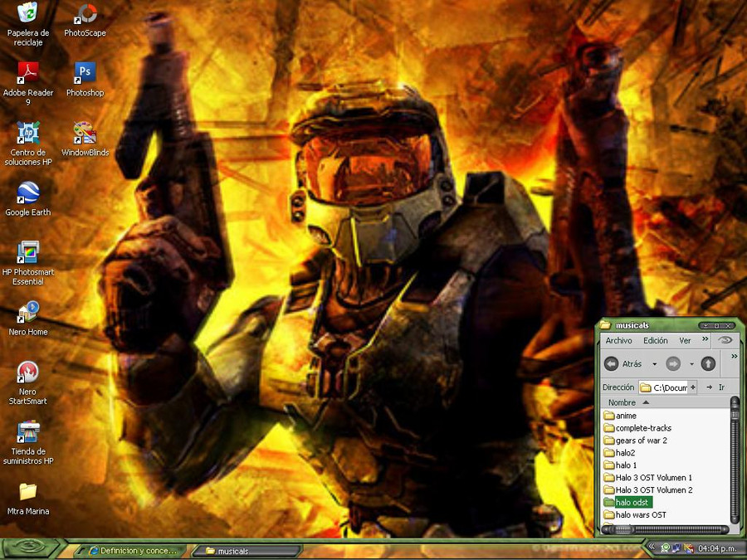Viewport: 747px width, 560px height.
Task: Open the Nero Home shortcut
Action: click(27, 319)
